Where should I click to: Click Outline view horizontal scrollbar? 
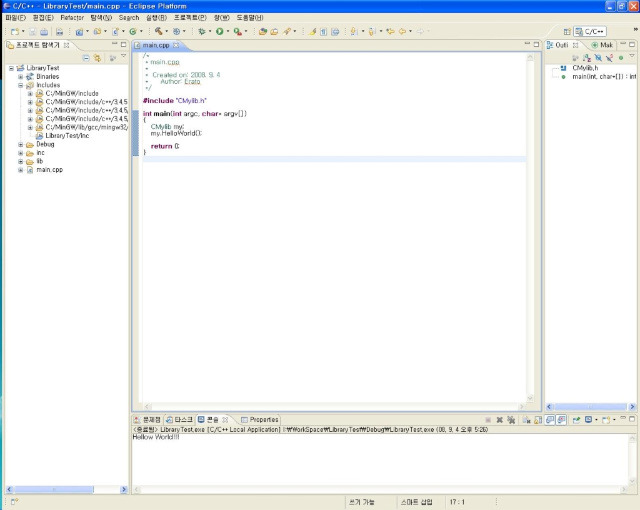click(x=591, y=407)
